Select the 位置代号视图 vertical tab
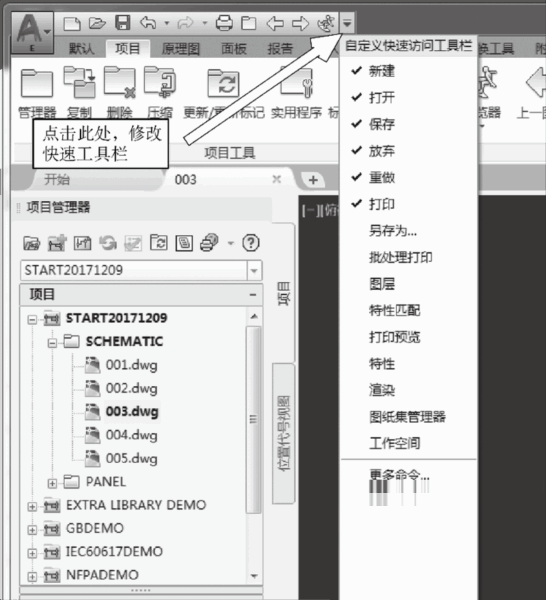The height and width of the screenshot is (600, 546). coord(284,433)
